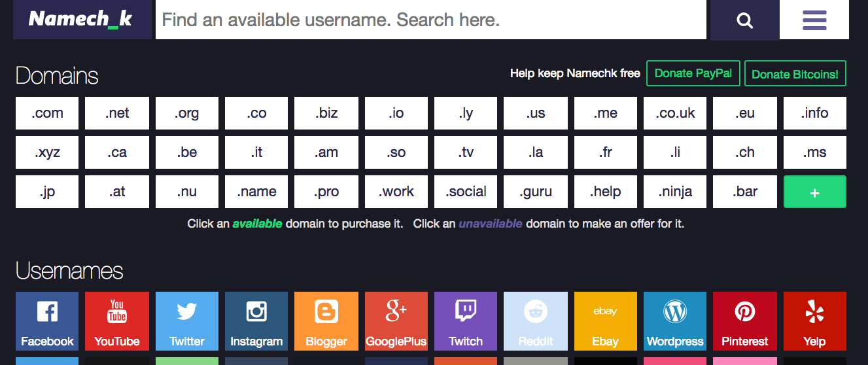
Task: Select the .xyz domain
Action: click(47, 152)
